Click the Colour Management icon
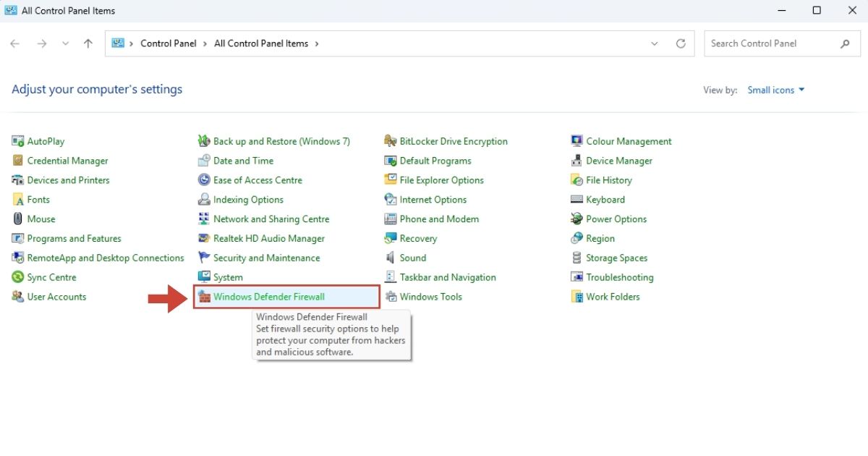Screen dimensions: 868x456 point(576,141)
